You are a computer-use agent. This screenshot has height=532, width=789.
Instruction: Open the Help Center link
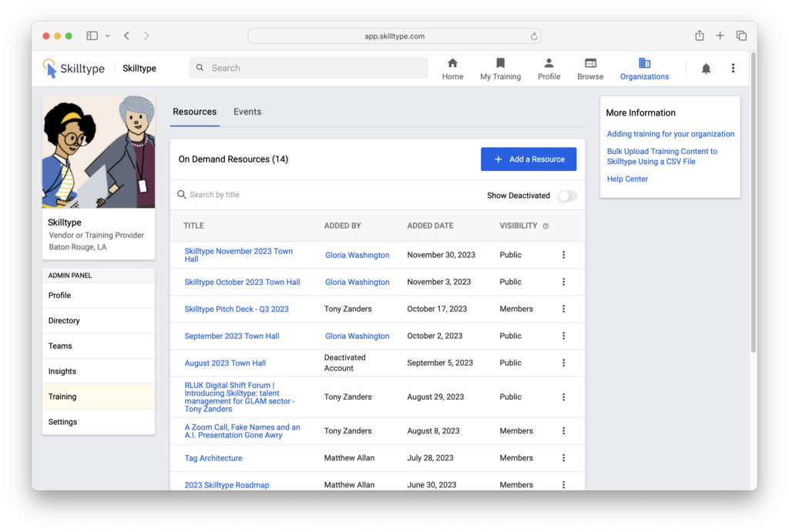(627, 179)
